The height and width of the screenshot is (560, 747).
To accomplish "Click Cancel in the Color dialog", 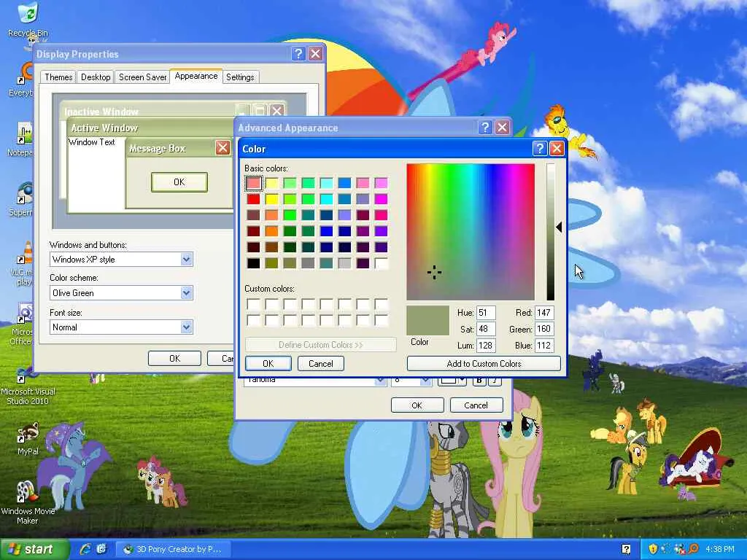I will click(x=321, y=363).
